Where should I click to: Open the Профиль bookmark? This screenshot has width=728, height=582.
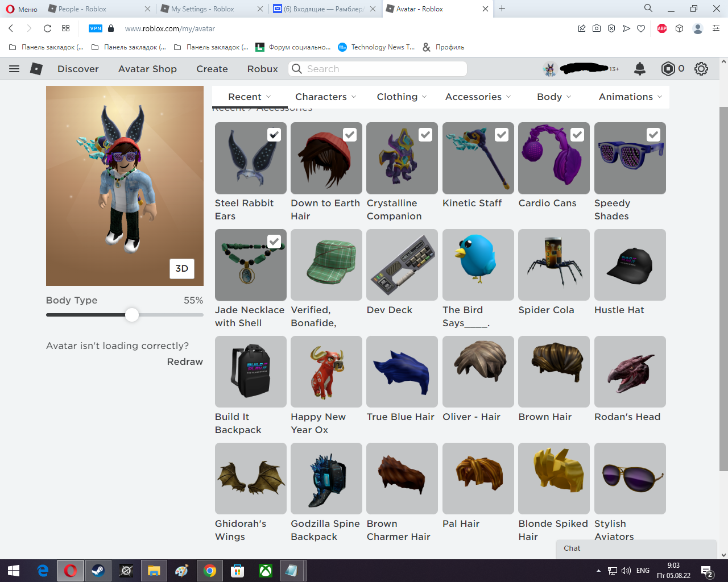pos(444,47)
